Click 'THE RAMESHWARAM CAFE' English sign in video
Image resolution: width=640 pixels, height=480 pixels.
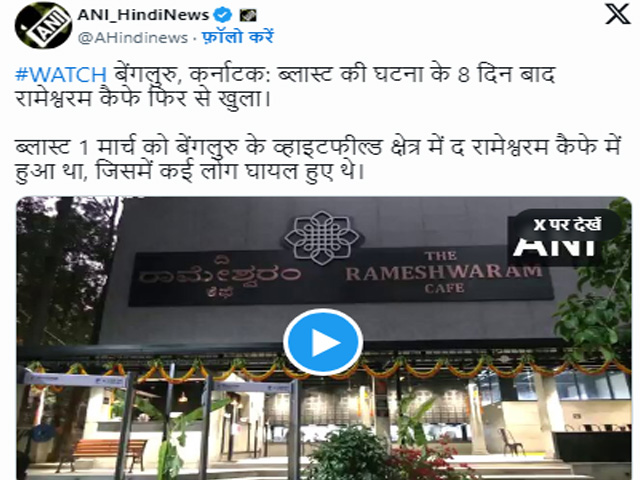(444, 273)
